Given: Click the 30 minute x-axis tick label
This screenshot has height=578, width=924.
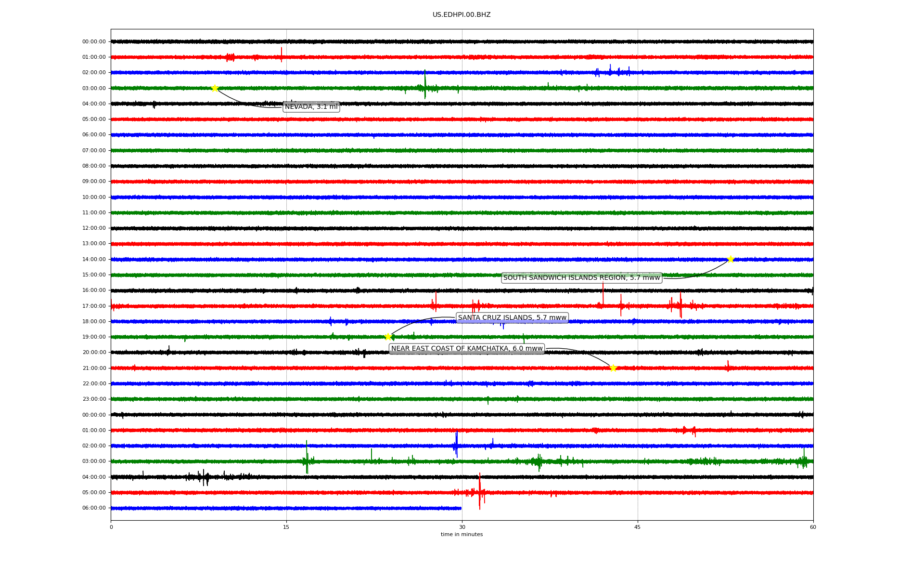Looking at the screenshot, I should tap(462, 527).
